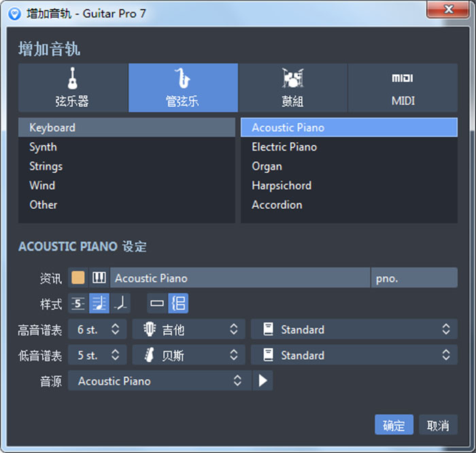Open the MIDI tab
Image resolution: width=476 pixels, height=453 pixels.
(x=403, y=88)
